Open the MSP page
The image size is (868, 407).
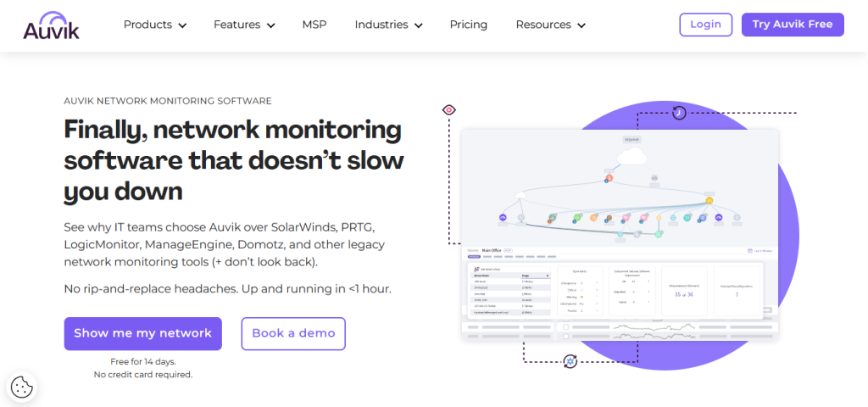(x=314, y=25)
